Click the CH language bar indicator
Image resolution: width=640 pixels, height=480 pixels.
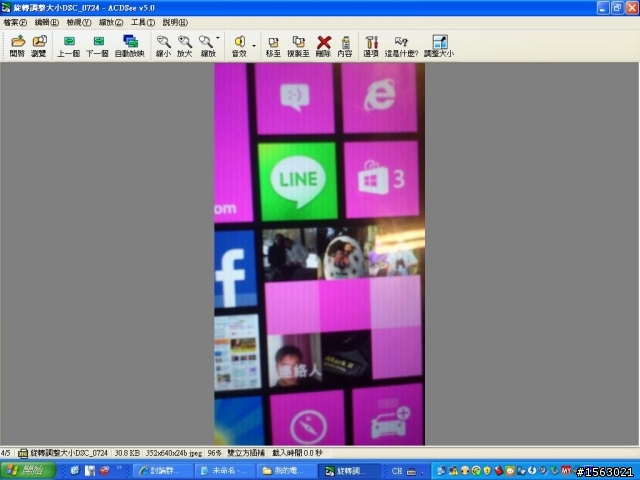click(x=397, y=471)
